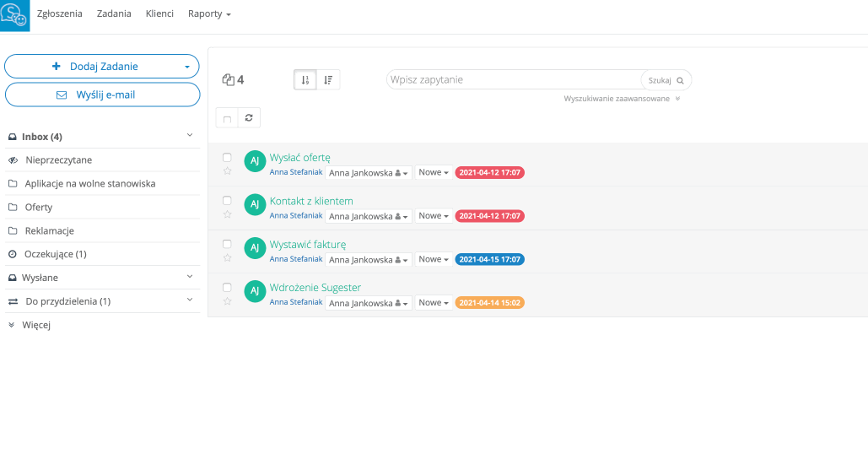Screen dimensions: 868x465
Task: Click the Wpisz zapytanie search field
Action: point(515,79)
